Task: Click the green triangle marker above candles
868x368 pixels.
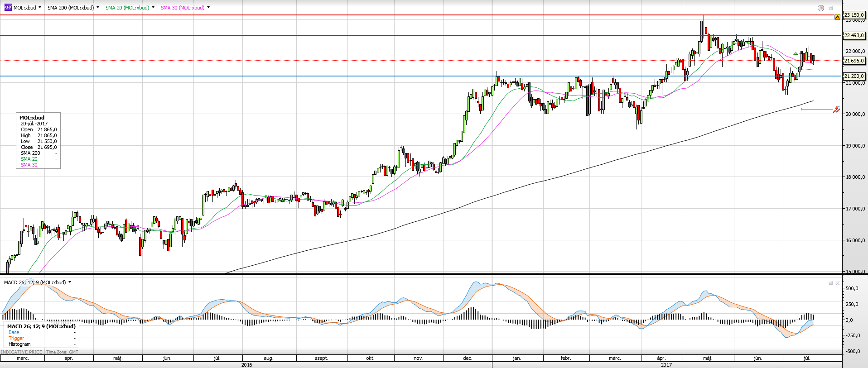Action: tap(796, 53)
